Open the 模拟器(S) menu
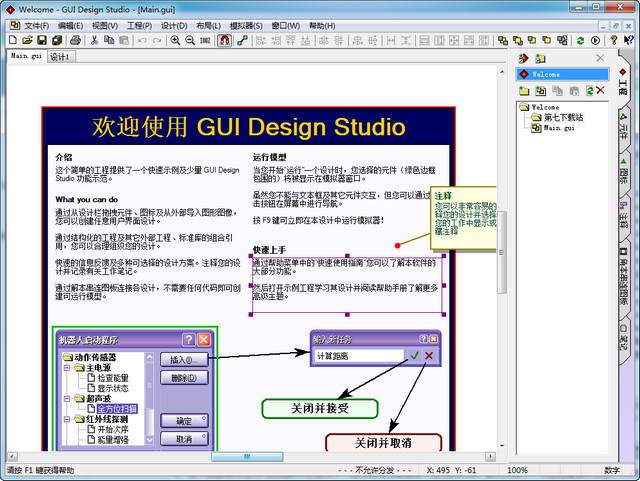 (x=246, y=26)
